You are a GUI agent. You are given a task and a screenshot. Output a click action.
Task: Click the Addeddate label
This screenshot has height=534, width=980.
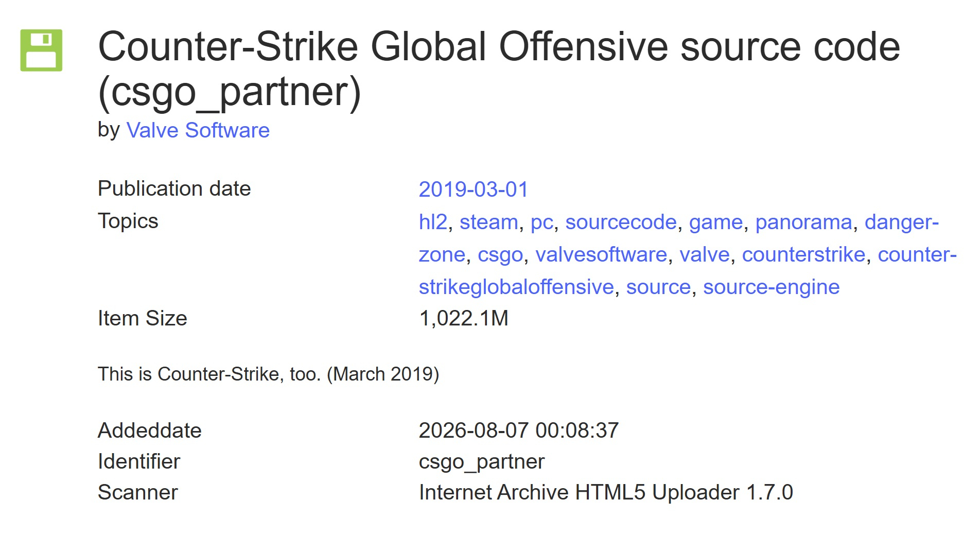point(149,430)
